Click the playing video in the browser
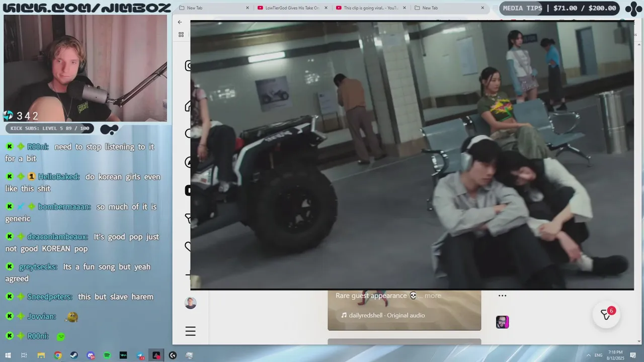Screen dimensions: 644x362 [x=412, y=155]
